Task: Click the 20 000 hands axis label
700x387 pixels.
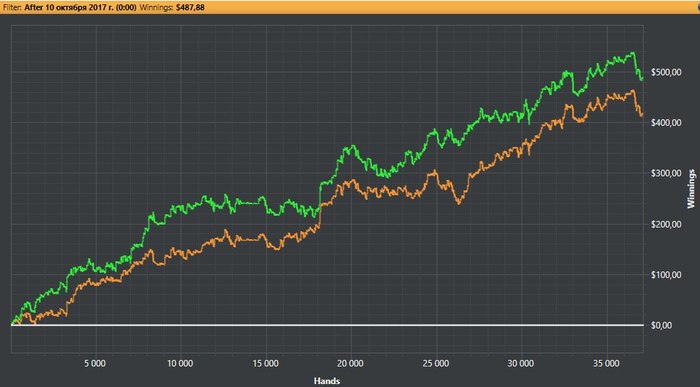Action: tap(351, 364)
